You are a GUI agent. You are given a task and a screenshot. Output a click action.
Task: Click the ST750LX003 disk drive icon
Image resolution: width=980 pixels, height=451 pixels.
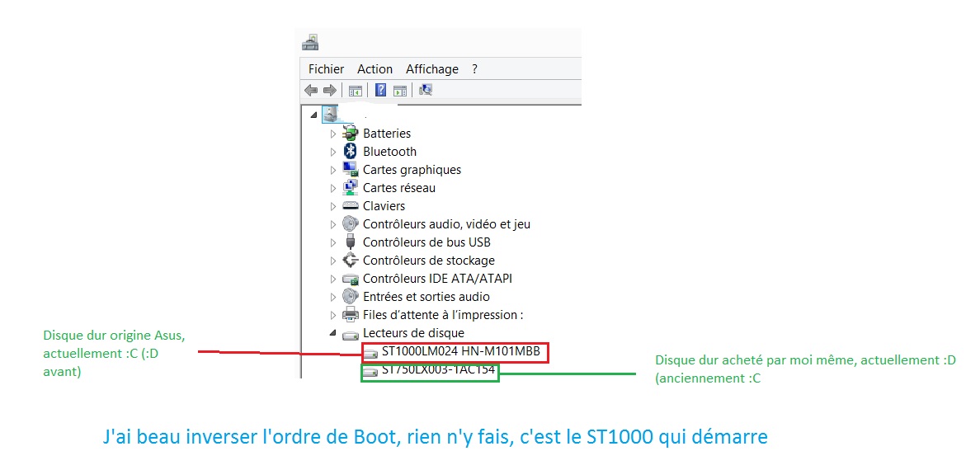coord(371,372)
